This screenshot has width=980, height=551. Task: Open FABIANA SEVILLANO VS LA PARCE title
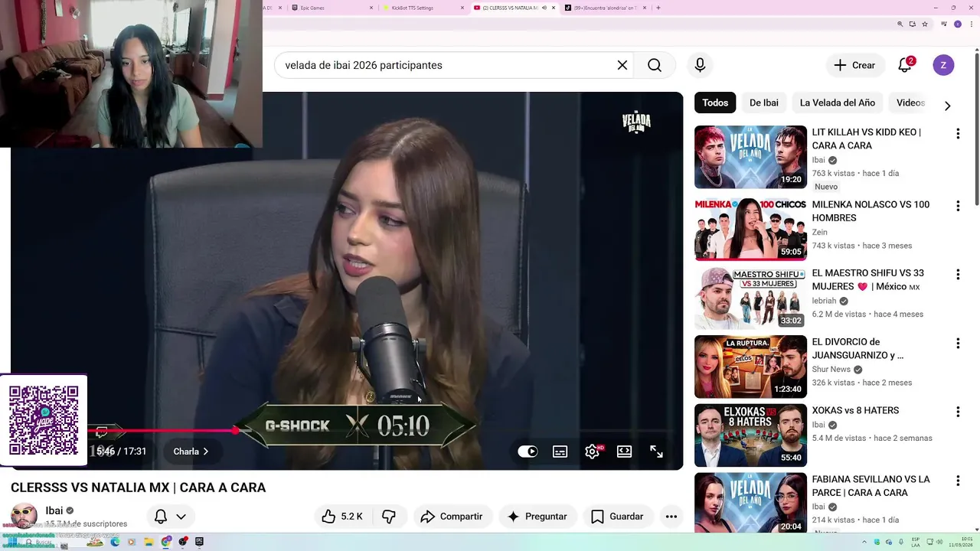(871, 486)
